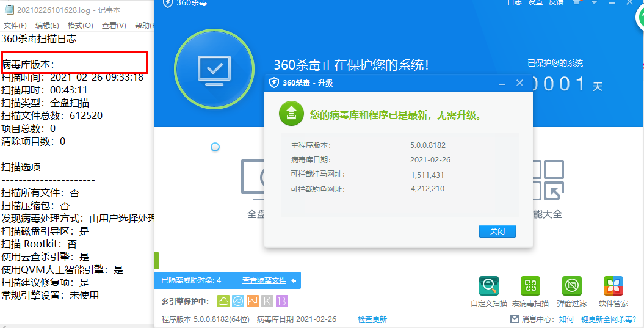Select the purple B engine icon

282,301
